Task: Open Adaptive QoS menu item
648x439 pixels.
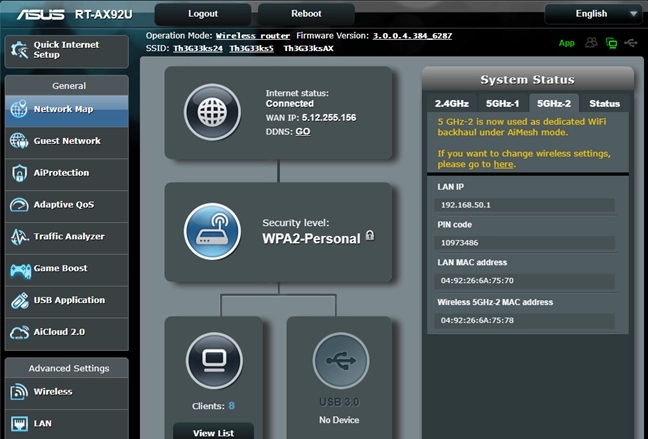Action: 67,205
